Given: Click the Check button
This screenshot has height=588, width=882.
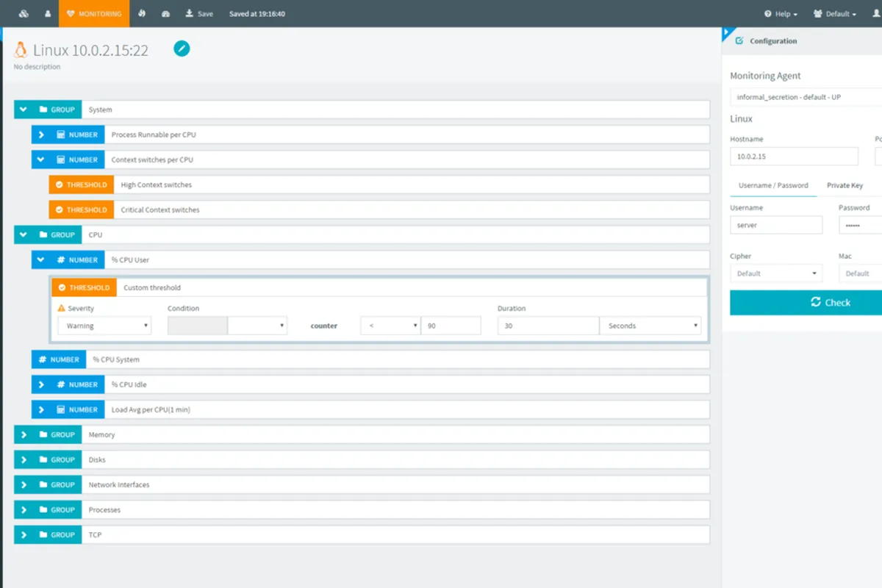Looking at the screenshot, I should 806,302.
